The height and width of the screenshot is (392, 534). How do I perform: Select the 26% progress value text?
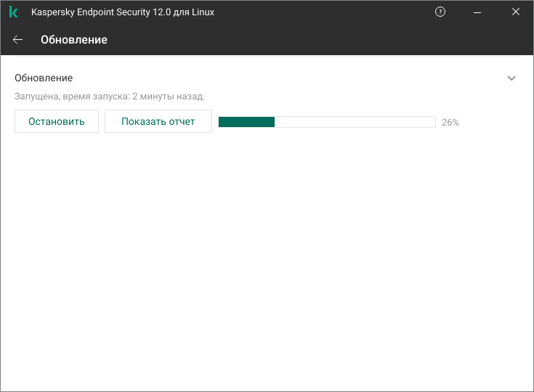pos(450,122)
